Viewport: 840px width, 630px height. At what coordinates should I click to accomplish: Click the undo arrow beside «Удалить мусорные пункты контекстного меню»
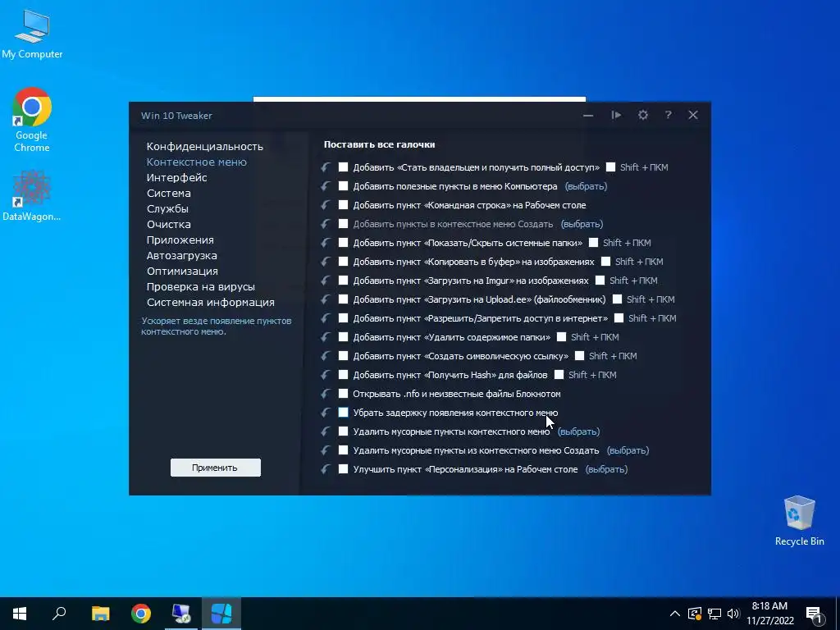pyautogui.click(x=325, y=431)
